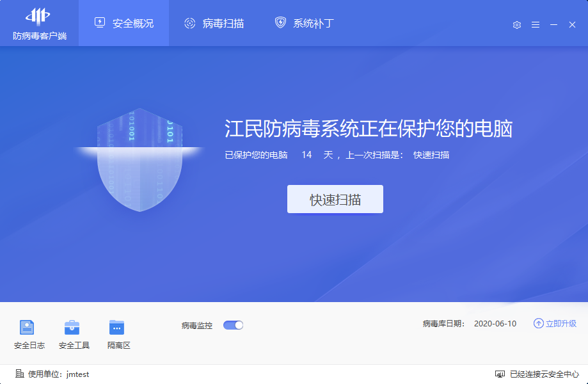The height and width of the screenshot is (384, 588).
Task: Start the 快速扫描 quick scan
Action: [x=335, y=199]
